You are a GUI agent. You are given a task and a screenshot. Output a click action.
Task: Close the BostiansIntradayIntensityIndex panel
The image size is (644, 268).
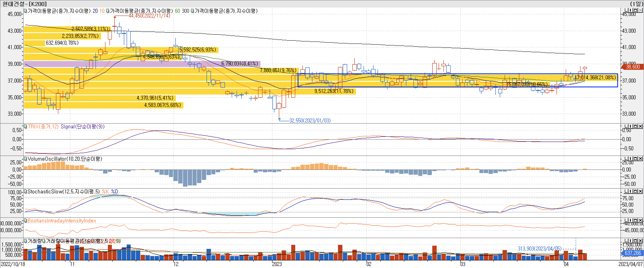coord(640,220)
